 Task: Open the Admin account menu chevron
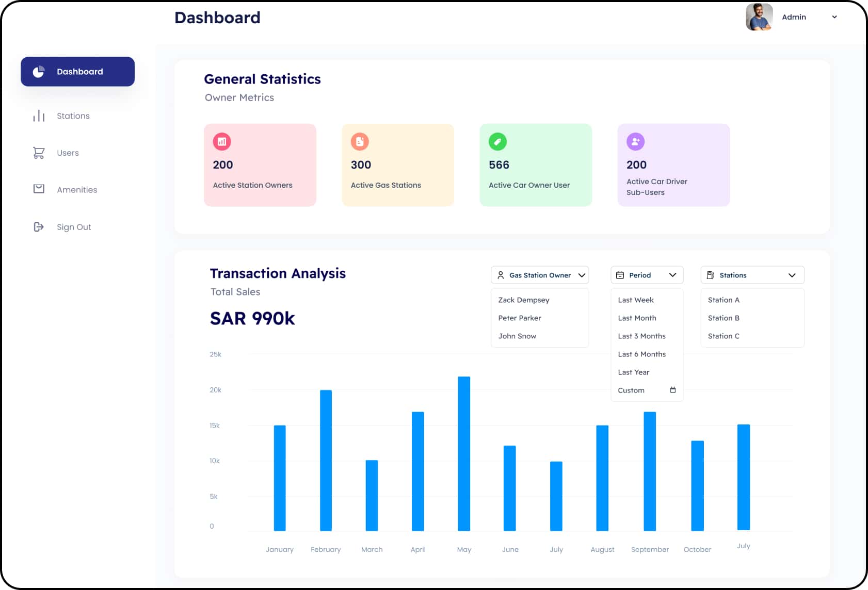[x=834, y=17]
